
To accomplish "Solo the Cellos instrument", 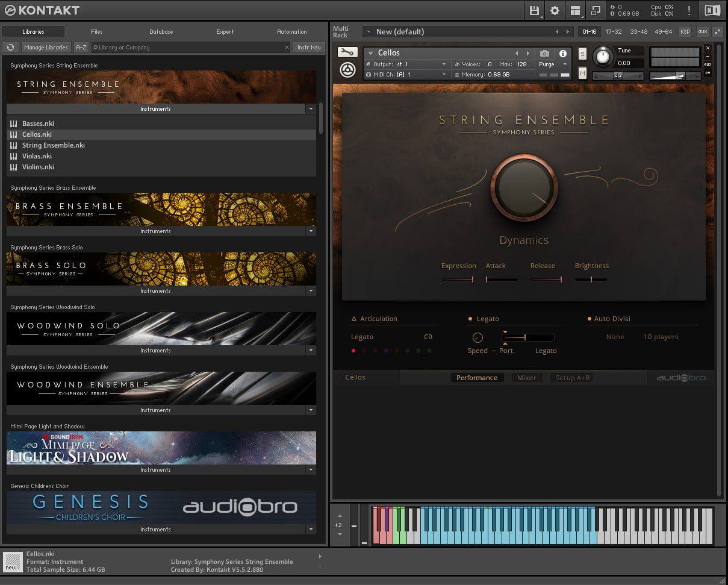I will pos(582,54).
